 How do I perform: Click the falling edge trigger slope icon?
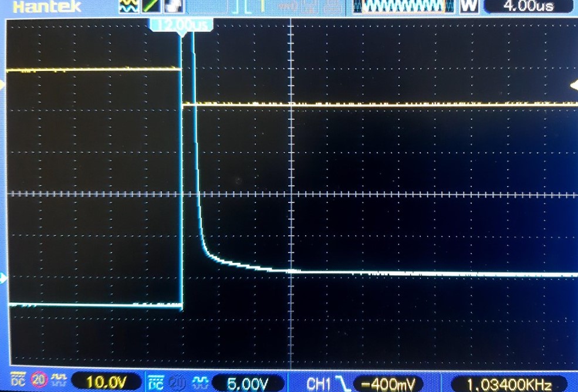[x=343, y=384]
